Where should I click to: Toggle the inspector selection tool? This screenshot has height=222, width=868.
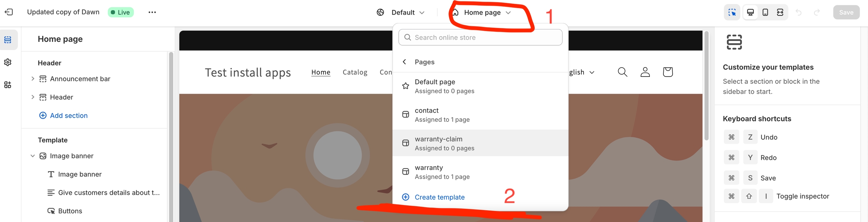coord(732,12)
